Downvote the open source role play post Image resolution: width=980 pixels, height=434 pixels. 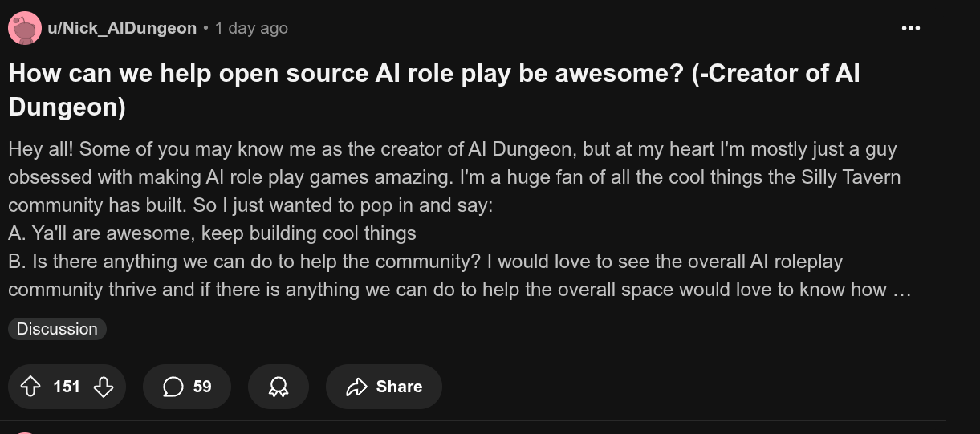tap(104, 387)
